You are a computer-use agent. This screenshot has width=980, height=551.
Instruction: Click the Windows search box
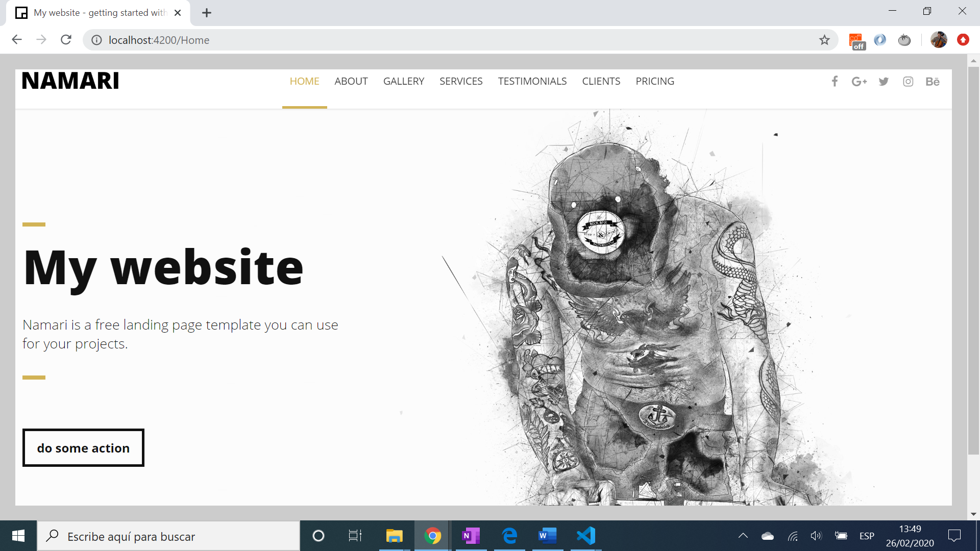pyautogui.click(x=168, y=536)
